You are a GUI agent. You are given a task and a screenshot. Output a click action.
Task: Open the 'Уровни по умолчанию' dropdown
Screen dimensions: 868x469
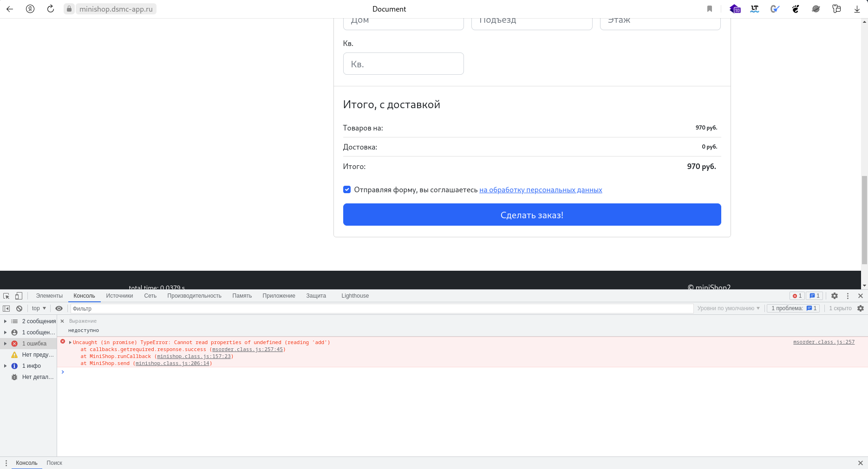(x=728, y=308)
